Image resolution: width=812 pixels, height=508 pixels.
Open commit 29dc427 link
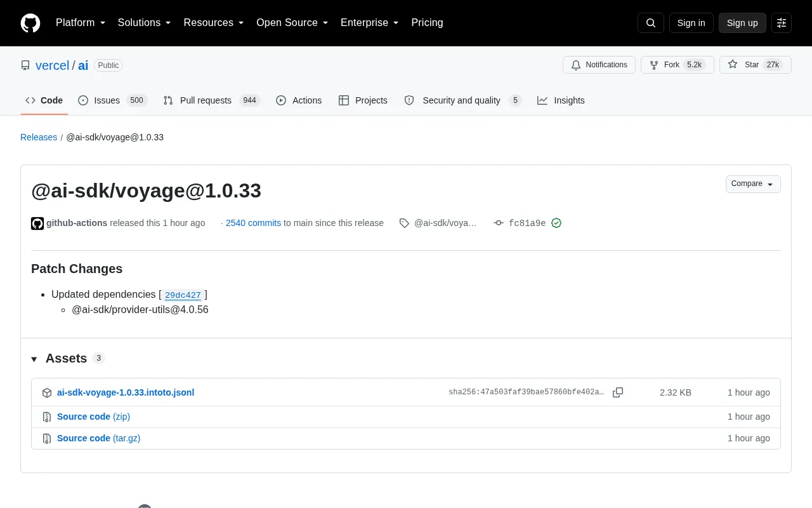183,295
